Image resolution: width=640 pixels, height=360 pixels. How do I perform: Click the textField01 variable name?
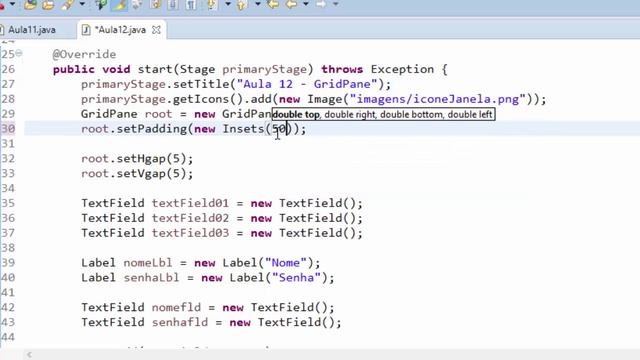click(x=190, y=203)
